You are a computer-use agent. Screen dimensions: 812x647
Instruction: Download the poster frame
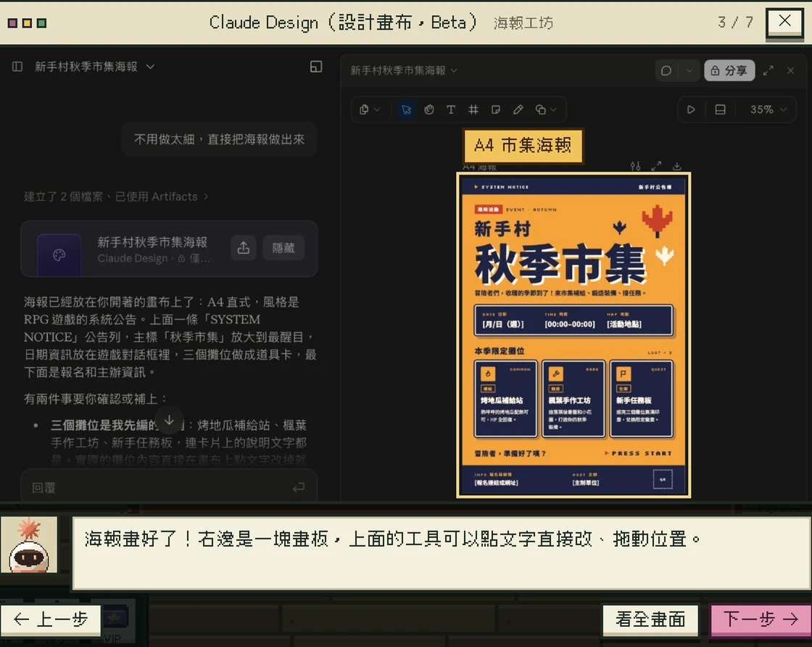coord(677,166)
